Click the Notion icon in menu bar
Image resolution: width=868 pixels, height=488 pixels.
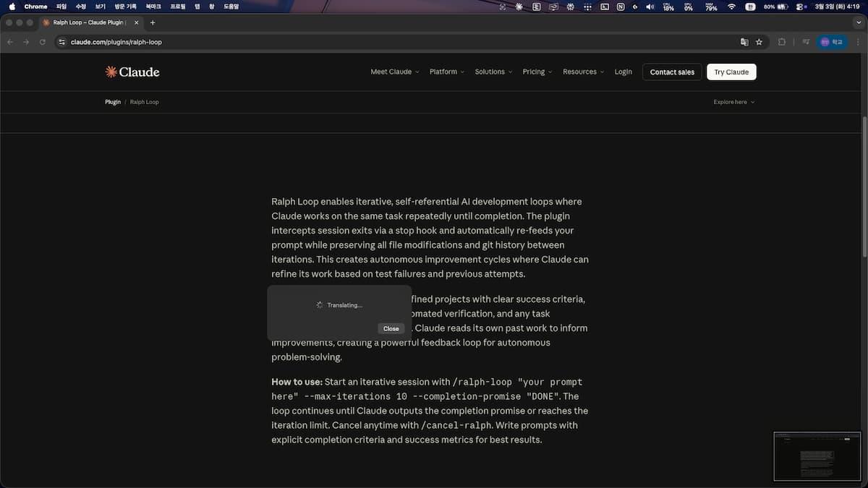[x=621, y=7]
